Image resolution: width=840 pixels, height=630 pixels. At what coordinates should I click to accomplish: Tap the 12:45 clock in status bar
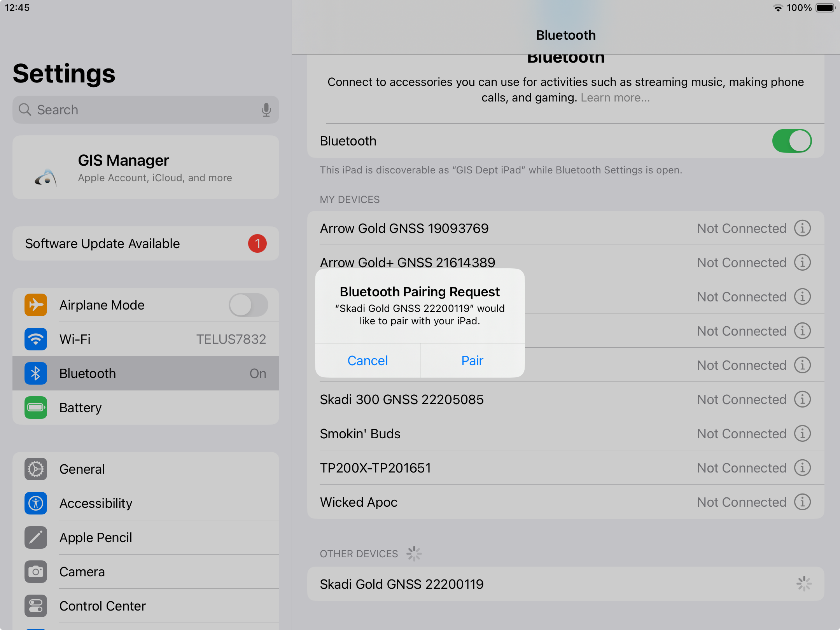coord(17,8)
